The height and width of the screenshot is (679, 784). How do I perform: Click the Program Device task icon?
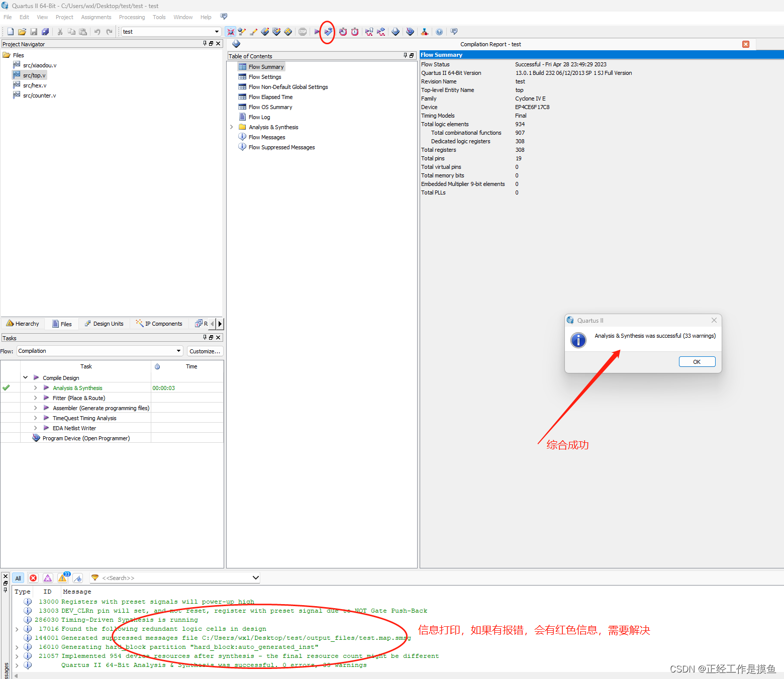tap(36, 438)
